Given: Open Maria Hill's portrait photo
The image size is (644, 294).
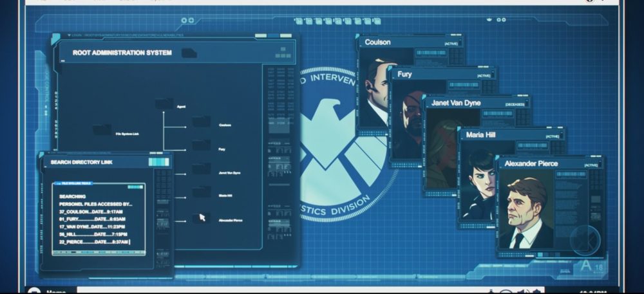Looking at the screenshot, I should pyautogui.click(x=478, y=180).
